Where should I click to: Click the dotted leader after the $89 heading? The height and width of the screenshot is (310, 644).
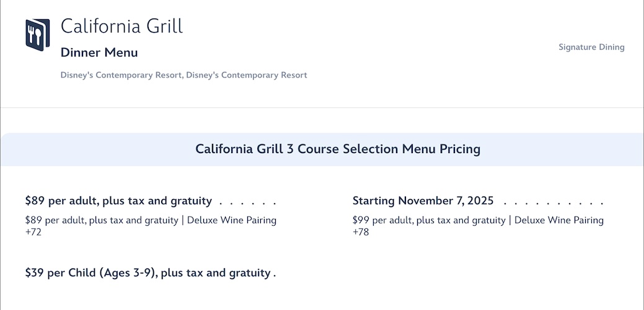point(247,202)
